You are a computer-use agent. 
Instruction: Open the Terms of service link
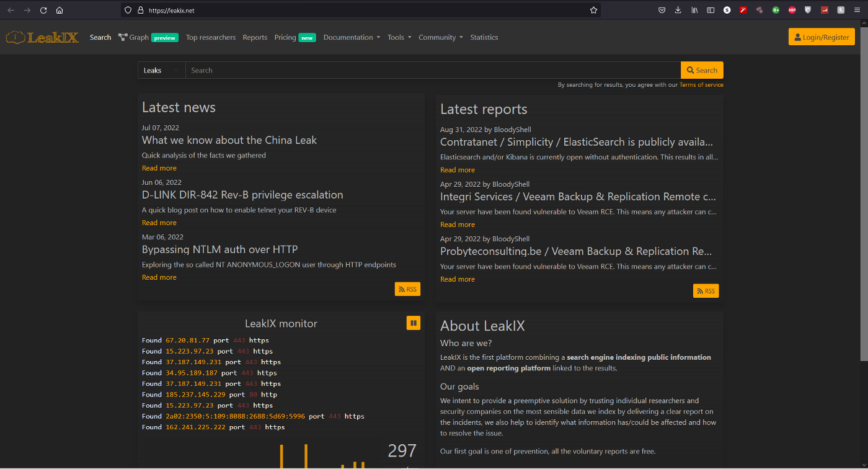[701, 85]
